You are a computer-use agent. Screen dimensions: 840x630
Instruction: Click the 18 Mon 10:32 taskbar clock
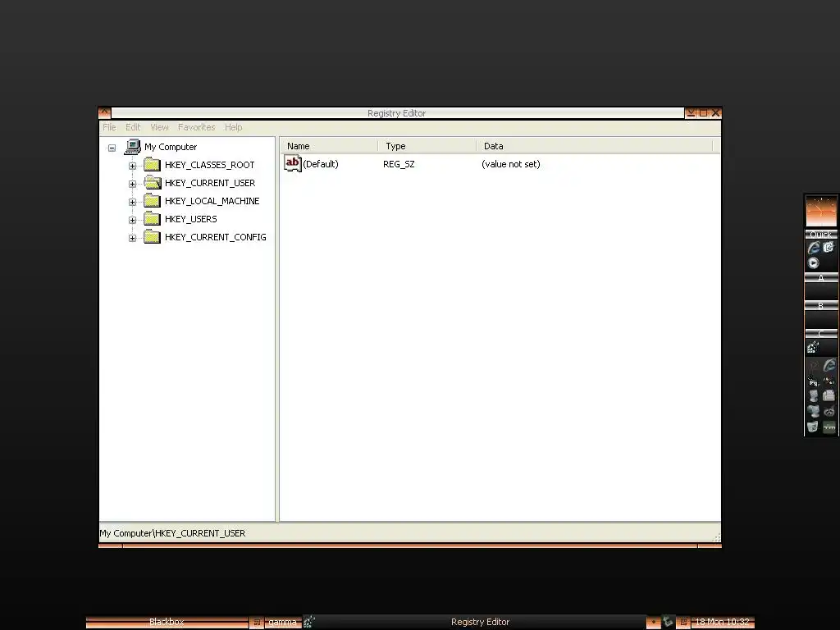(722, 622)
